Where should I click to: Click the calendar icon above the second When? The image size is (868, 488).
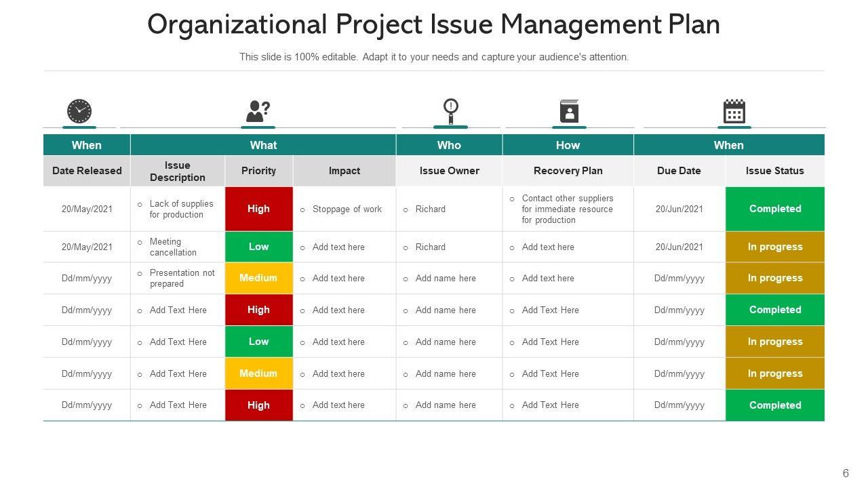click(734, 111)
